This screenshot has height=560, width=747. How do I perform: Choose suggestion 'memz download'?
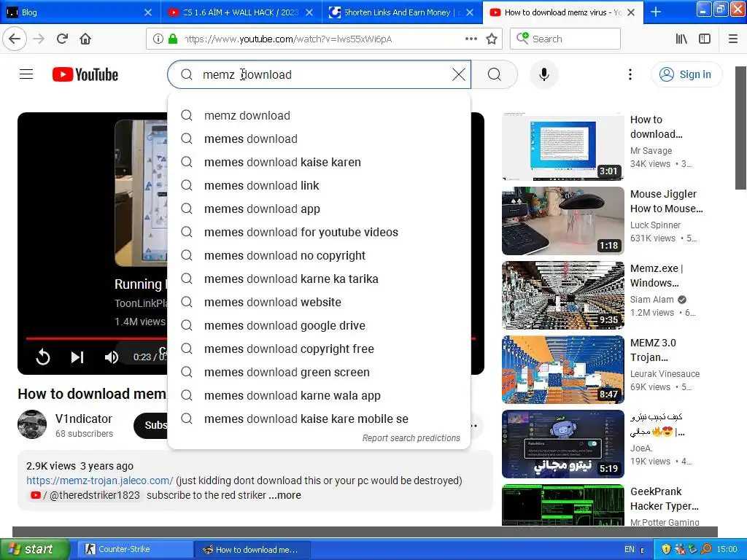tap(319, 115)
